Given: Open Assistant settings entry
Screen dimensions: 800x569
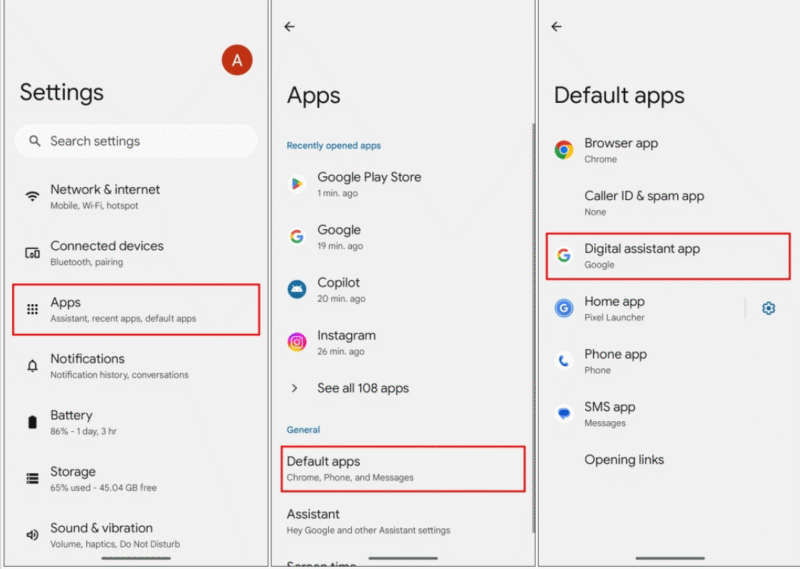Looking at the screenshot, I should click(403, 522).
